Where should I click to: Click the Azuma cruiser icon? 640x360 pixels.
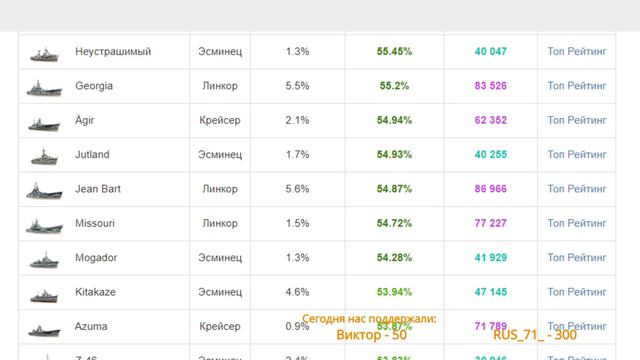(x=44, y=330)
